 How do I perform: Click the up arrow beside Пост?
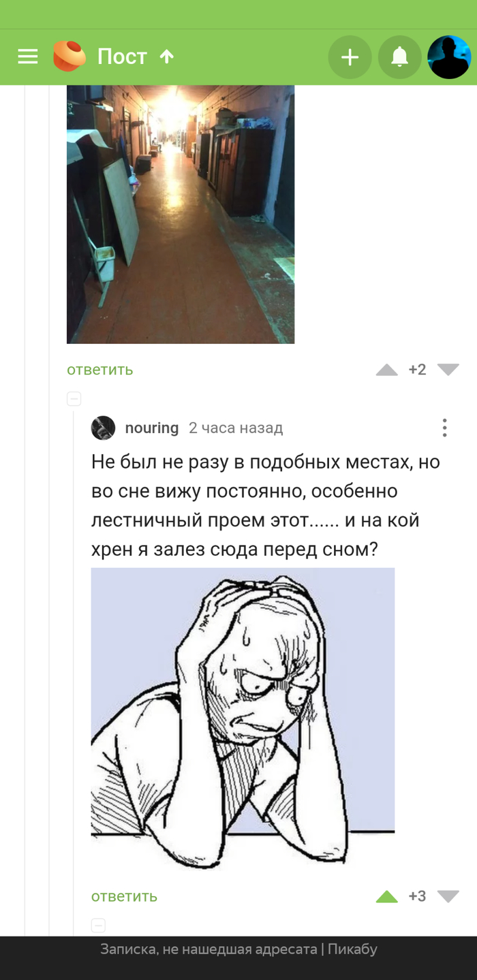click(167, 57)
